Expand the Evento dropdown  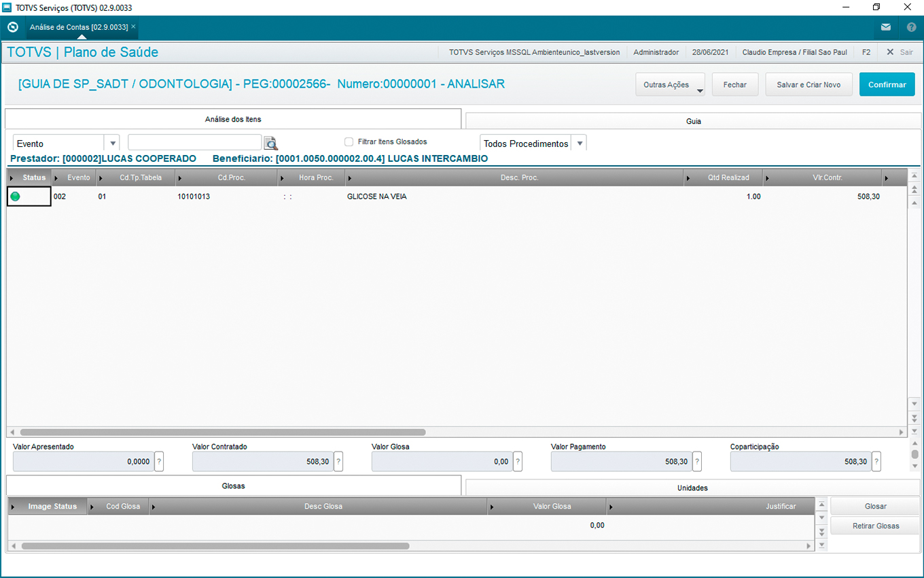pos(111,143)
